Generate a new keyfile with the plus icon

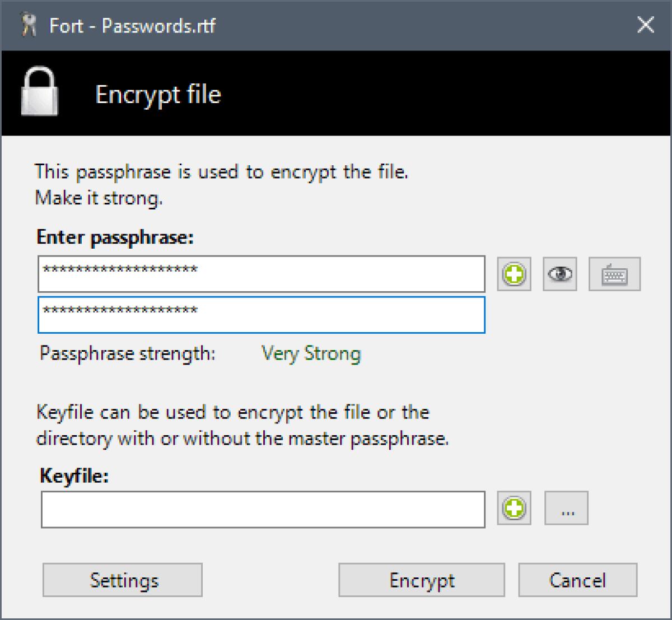click(x=514, y=509)
